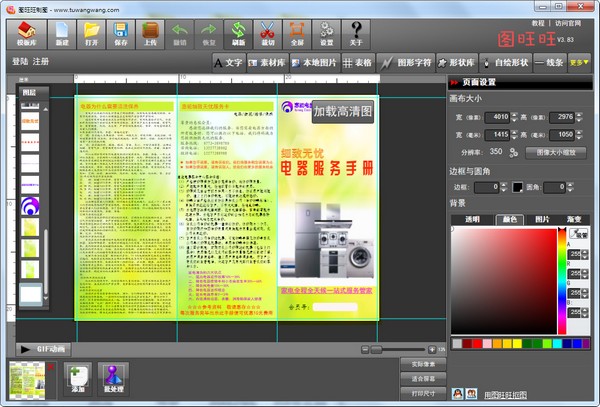The image size is (600, 407).
Task: Select the brochure page thumbnail at bottom-left
Action: pos(26,379)
